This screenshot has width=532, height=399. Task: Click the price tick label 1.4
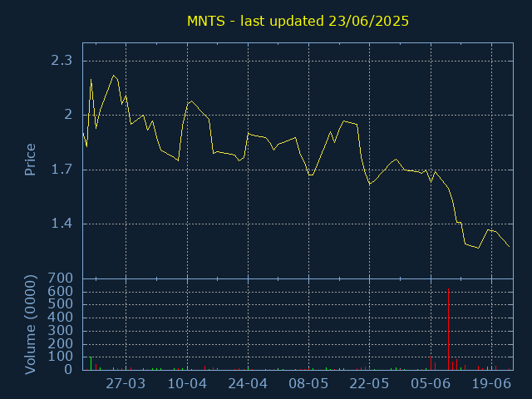pos(62,224)
